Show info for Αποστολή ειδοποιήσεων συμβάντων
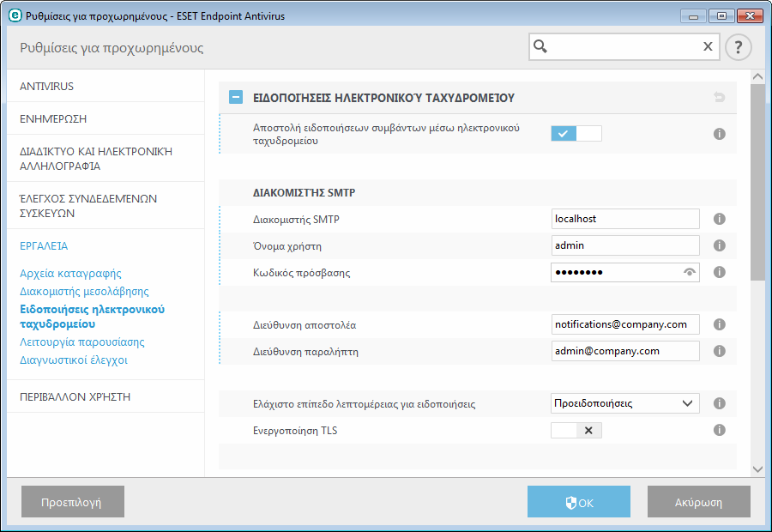The image size is (772, 532). [720, 134]
